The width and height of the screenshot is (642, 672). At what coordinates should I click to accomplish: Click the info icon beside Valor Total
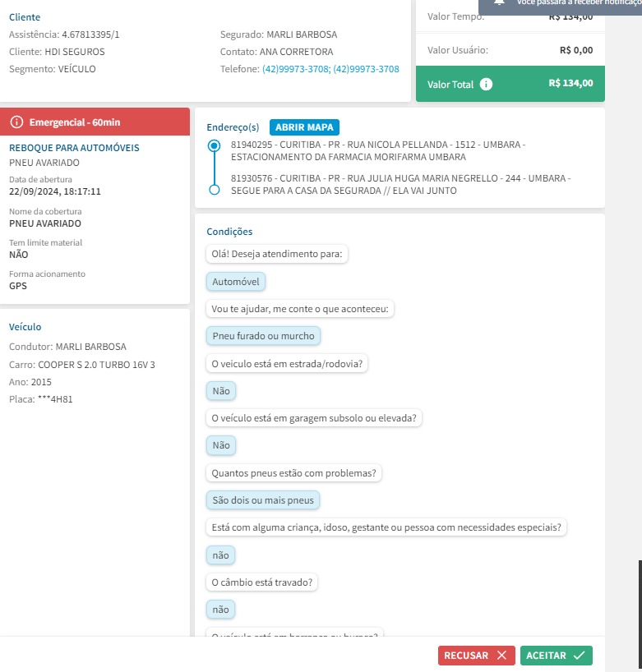pyautogui.click(x=486, y=85)
